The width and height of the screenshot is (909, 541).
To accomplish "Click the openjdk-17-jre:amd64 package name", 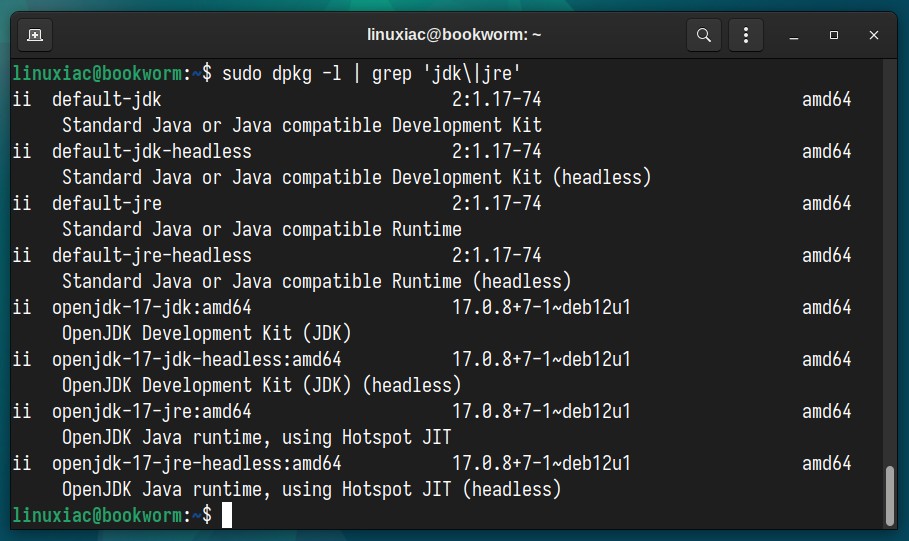I will (x=152, y=411).
